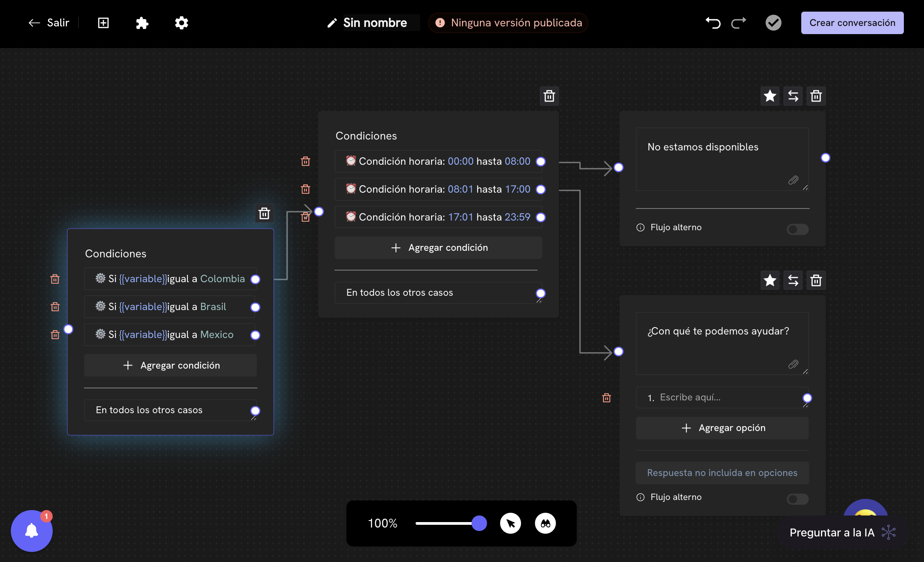The height and width of the screenshot is (562, 924).
Task: Click the add block plus-square icon
Action: (103, 23)
